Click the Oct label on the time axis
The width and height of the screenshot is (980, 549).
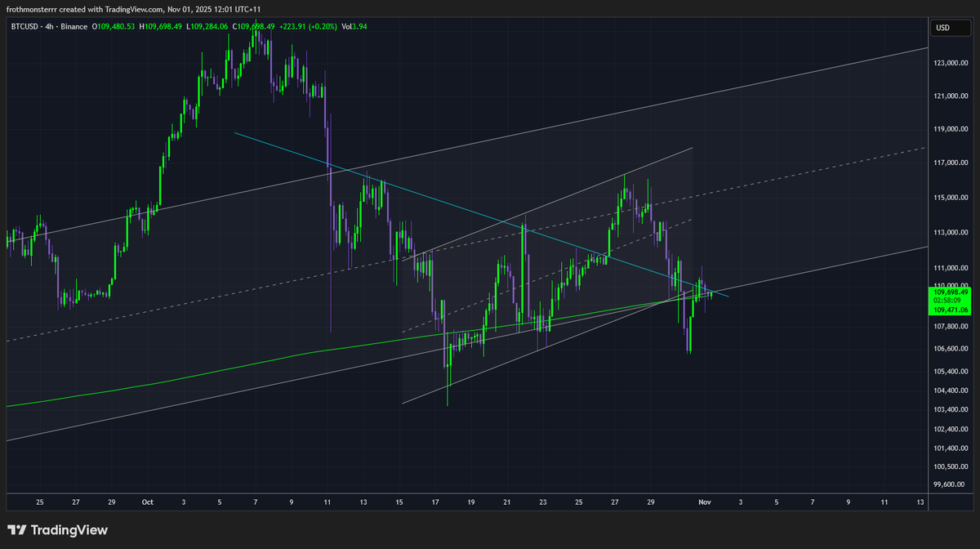[148, 502]
